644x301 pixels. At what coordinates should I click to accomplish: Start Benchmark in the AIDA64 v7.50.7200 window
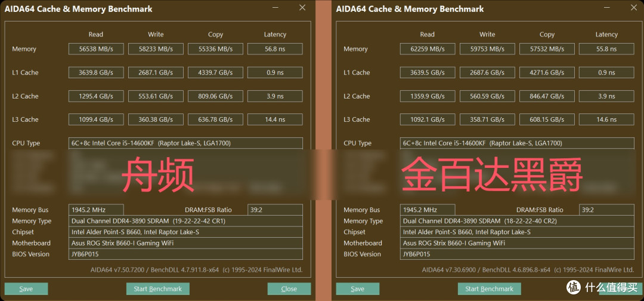pyautogui.click(x=157, y=288)
